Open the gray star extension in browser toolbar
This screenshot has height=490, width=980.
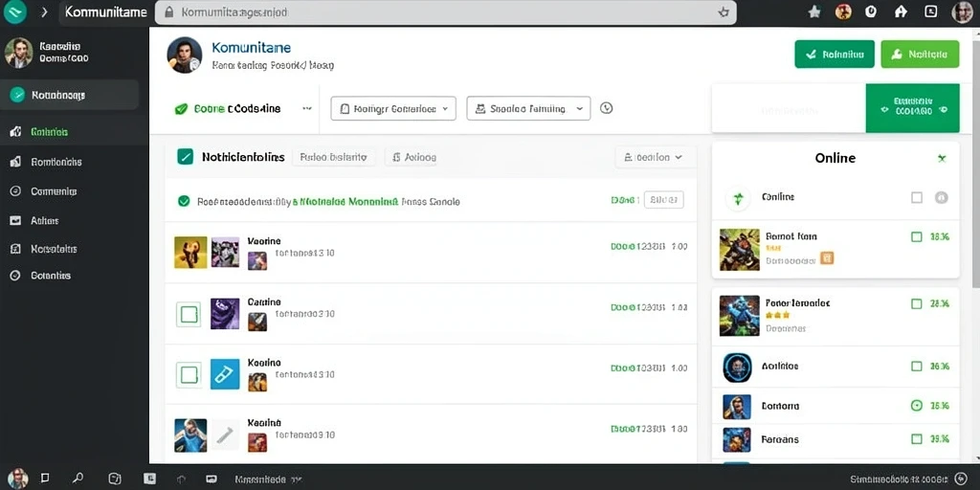(x=813, y=11)
